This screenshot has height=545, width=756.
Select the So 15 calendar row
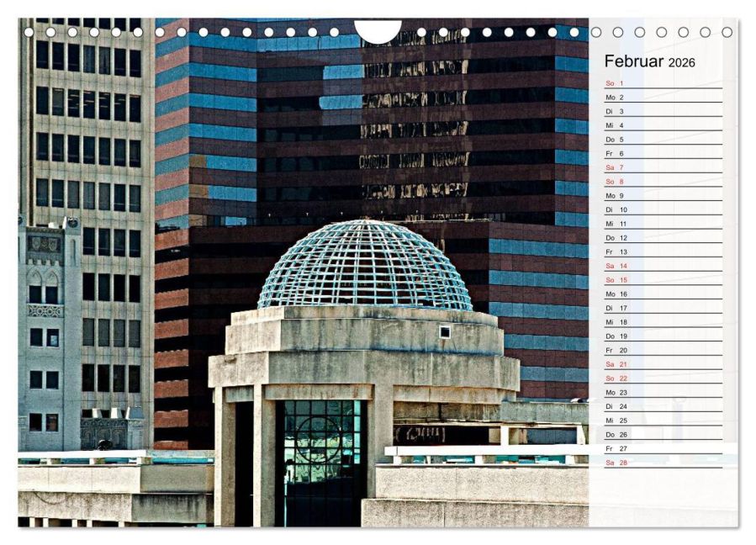(663, 280)
